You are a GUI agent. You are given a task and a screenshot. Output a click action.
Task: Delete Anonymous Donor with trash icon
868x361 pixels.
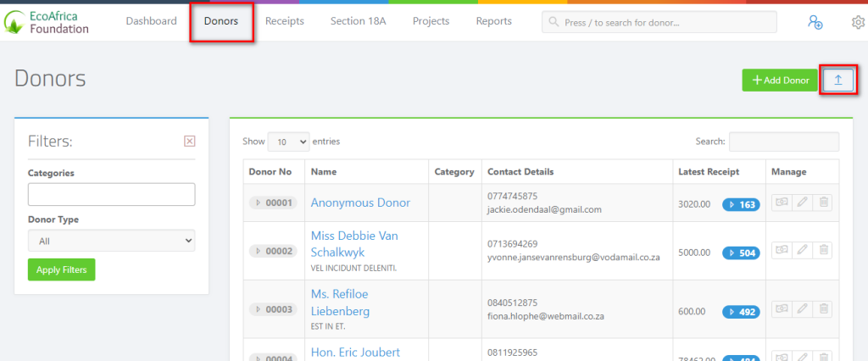823,203
